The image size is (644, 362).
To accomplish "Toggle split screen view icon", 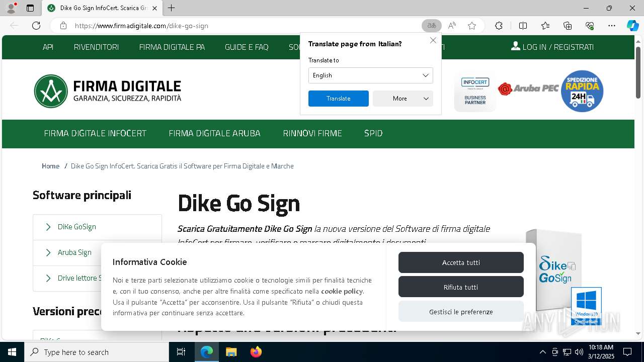I will pos(523,26).
